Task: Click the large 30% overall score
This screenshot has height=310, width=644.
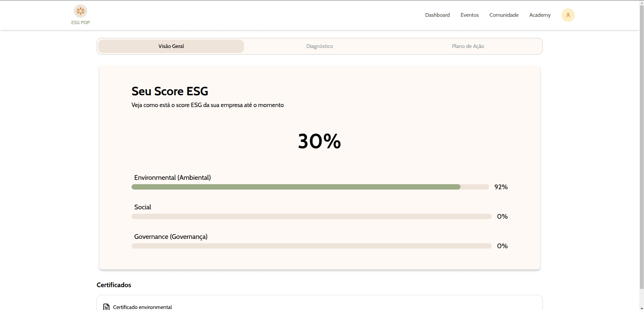Action: click(x=319, y=141)
